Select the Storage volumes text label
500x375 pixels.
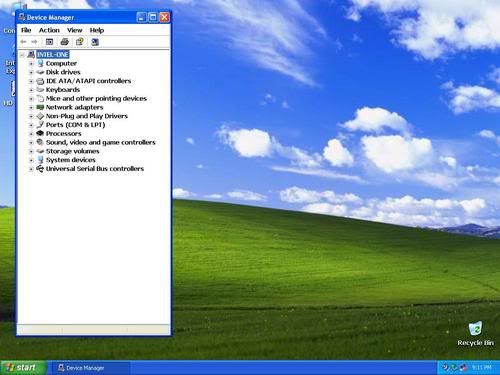click(72, 151)
